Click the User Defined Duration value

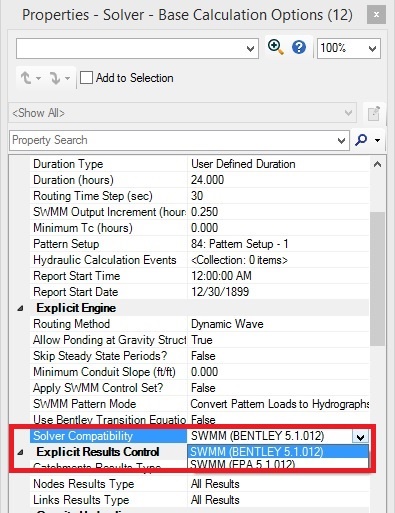pos(243,164)
